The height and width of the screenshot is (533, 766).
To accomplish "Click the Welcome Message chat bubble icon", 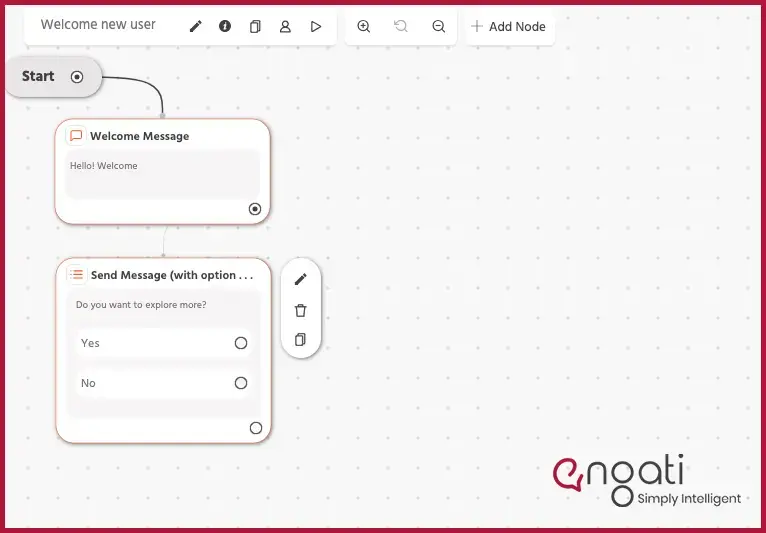I will pos(76,135).
